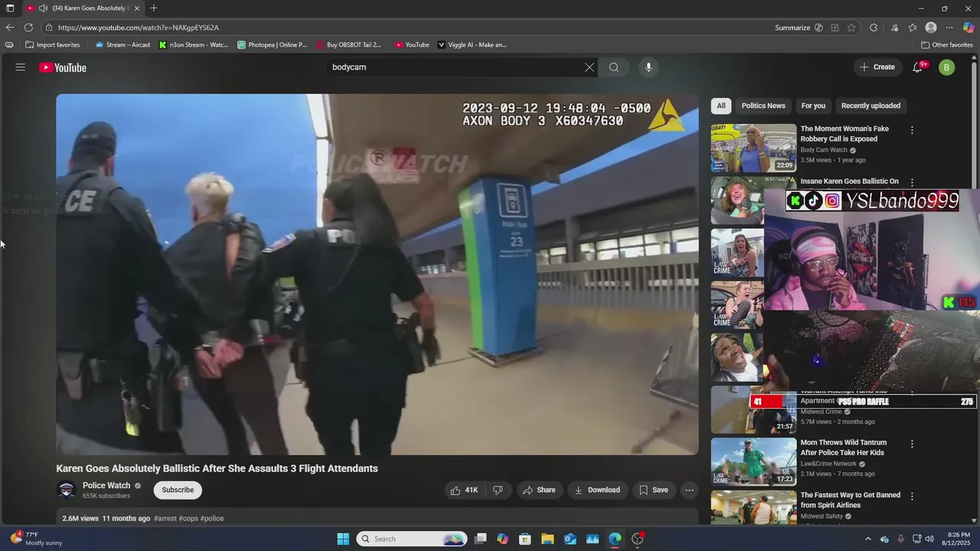Select the For you chip
This screenshot has width=980, height=551.
pos(813,106)
